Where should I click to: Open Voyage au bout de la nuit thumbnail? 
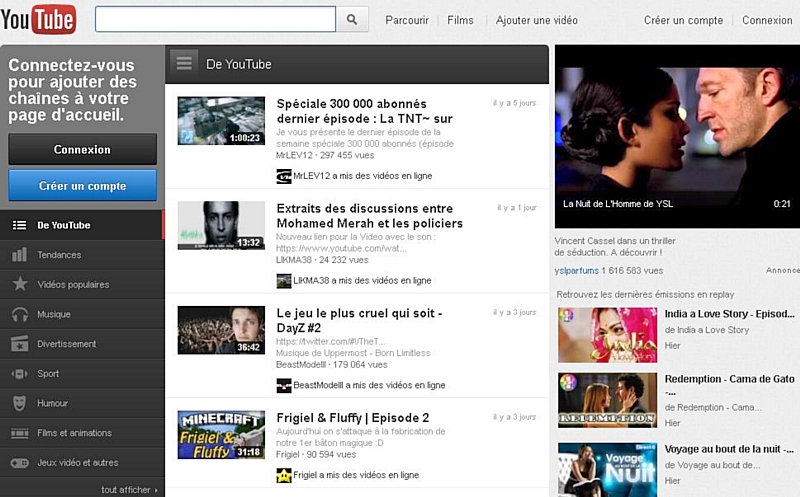(607, 469)
